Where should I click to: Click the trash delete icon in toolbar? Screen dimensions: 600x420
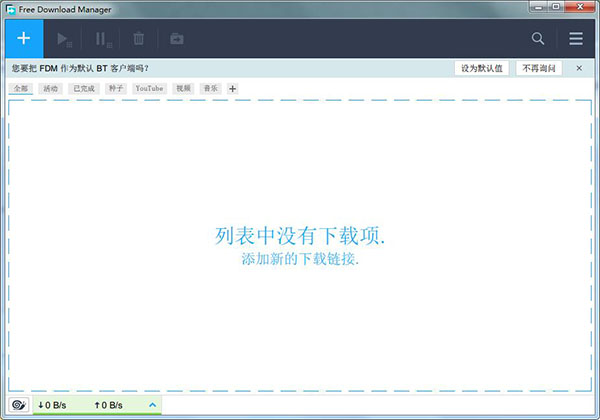pyautogui.click(x=139, y=39)
